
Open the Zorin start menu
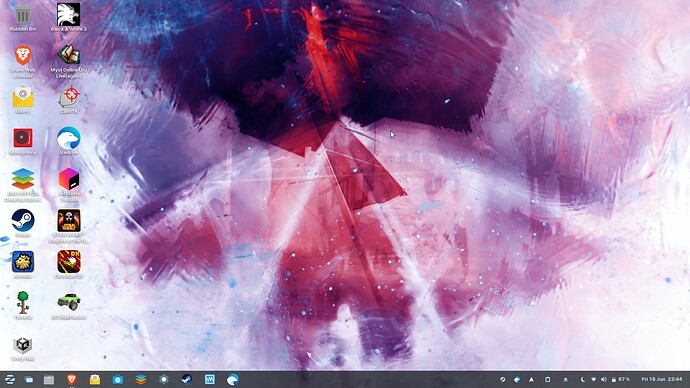tap(10, 379)
